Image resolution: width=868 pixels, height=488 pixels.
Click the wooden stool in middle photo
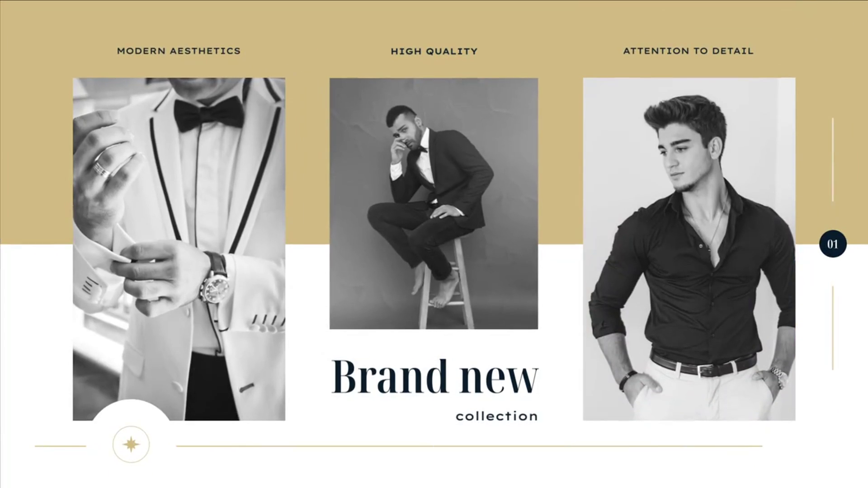click(446, 285)
